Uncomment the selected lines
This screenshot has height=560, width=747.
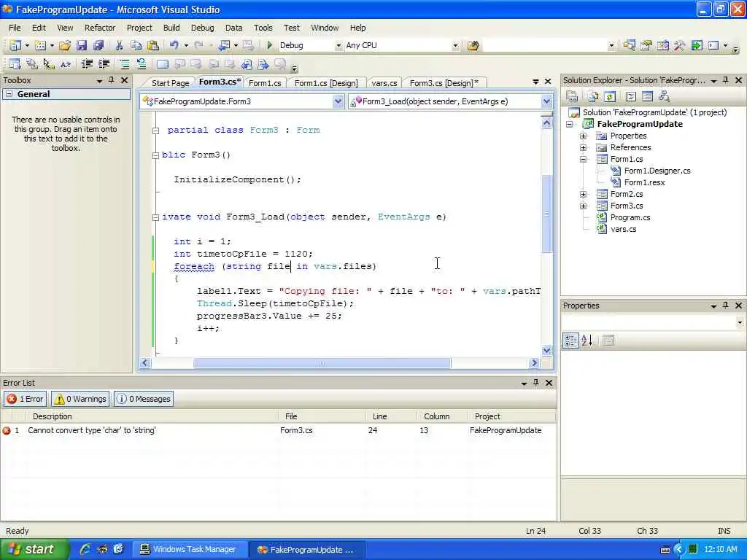(141, 64)
